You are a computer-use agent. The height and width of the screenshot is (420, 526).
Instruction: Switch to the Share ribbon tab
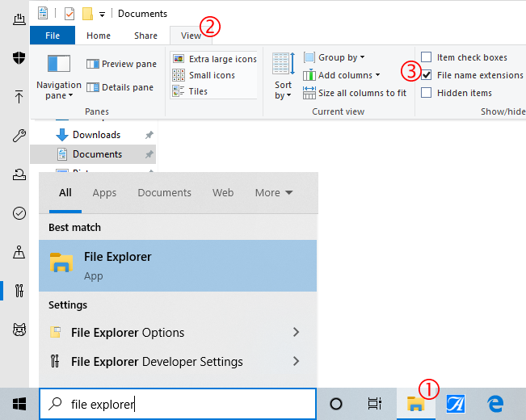tap(145, 36)
